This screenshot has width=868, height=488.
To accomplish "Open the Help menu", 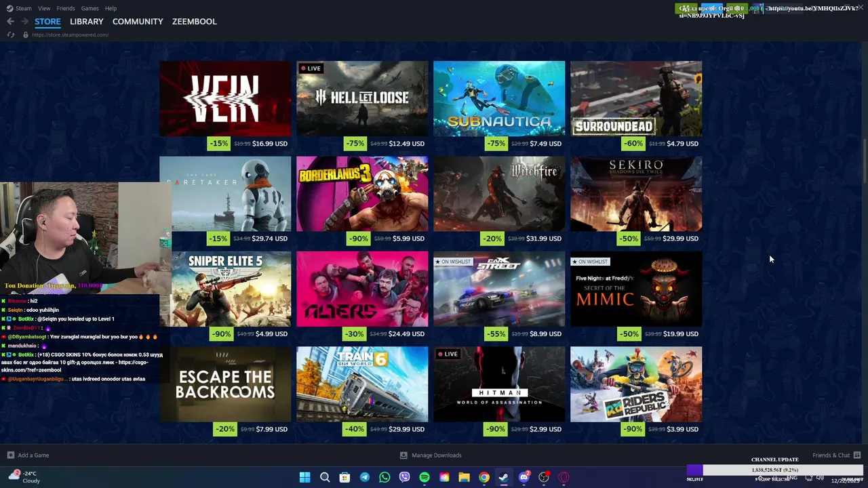I will (x=111, y=8).
